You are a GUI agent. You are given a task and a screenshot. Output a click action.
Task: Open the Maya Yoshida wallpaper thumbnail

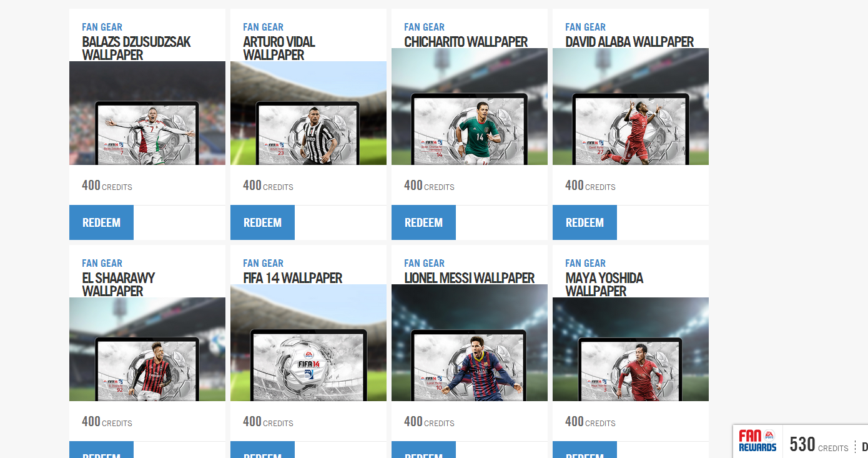coord(631,349)
